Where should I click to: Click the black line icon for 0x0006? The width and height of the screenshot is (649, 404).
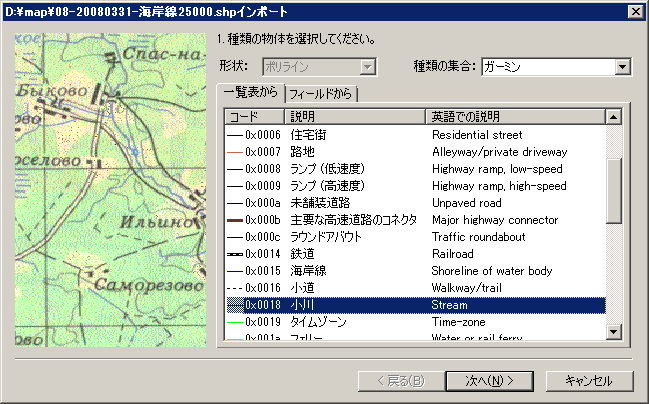[235, 135]
